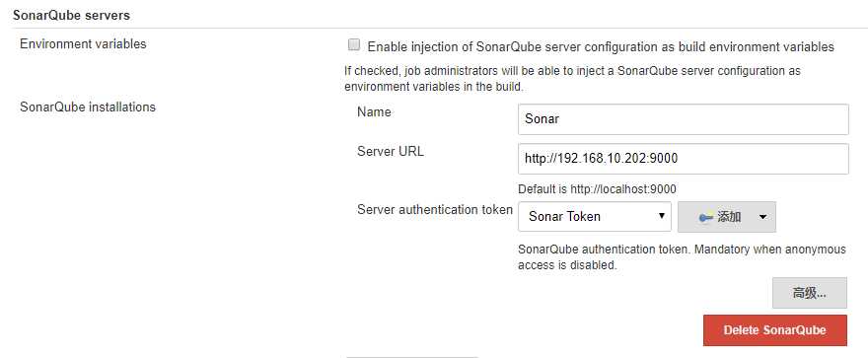This screenshot has width=868, height=358.
Task: Select the SonarQube servers section heading
Action: point(71,16)
